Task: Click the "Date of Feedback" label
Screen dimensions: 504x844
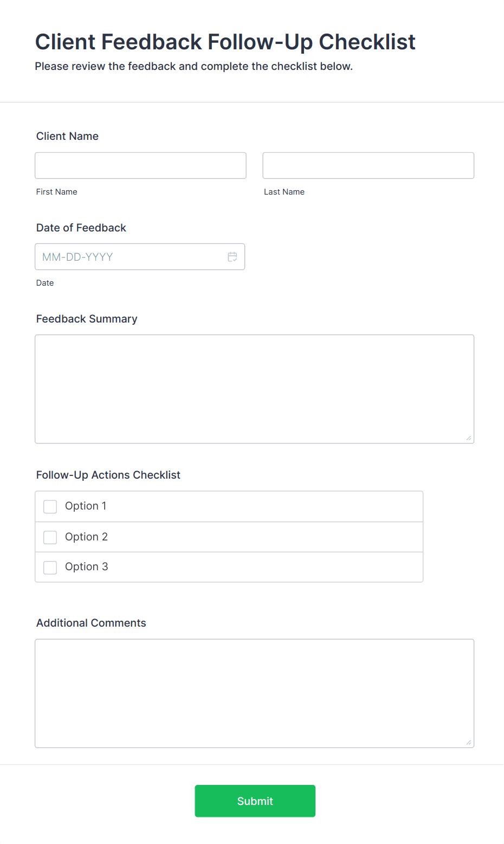Action: 81,228
